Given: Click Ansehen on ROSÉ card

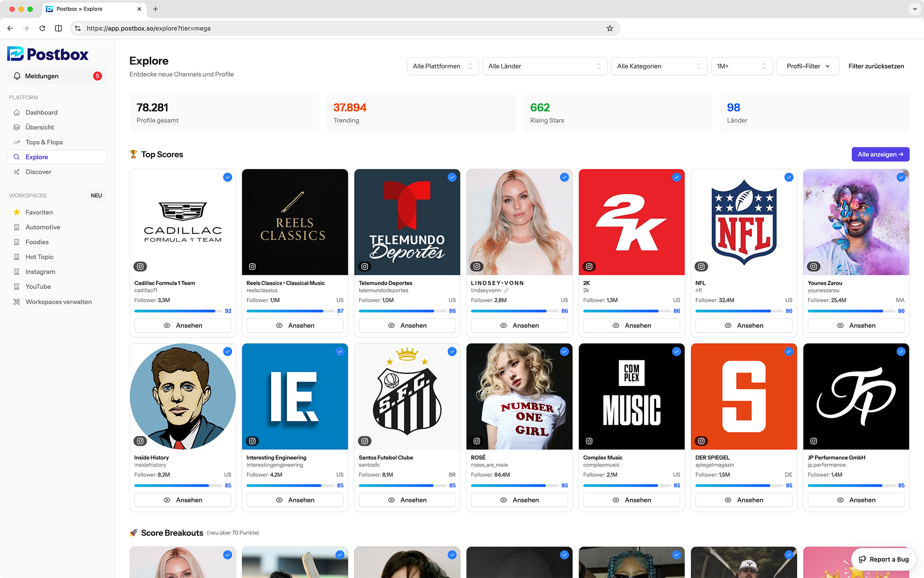Looking at the screenshot, I should click(x=519, y=500).
